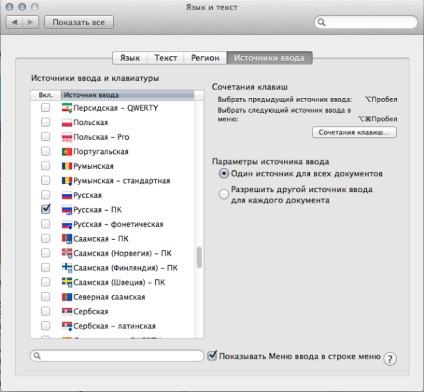
Task: Click the Русская – фонетическая flag icon
Action: coord(67,224)
